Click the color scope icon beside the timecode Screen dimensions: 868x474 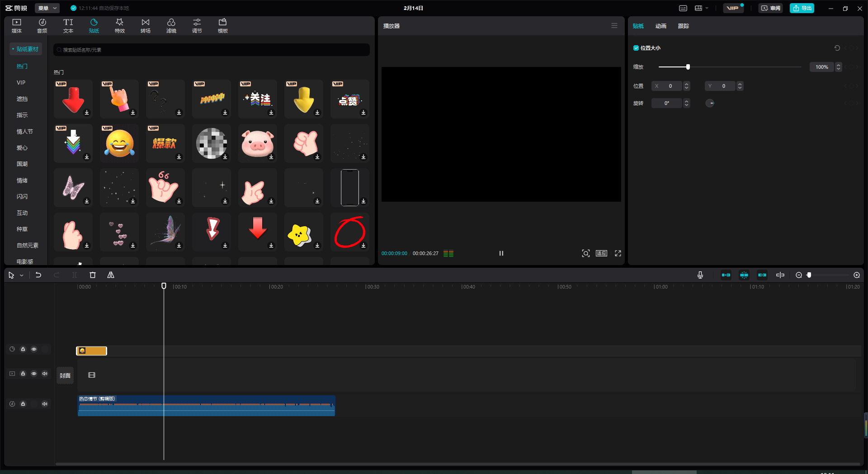tap(448, 253)
